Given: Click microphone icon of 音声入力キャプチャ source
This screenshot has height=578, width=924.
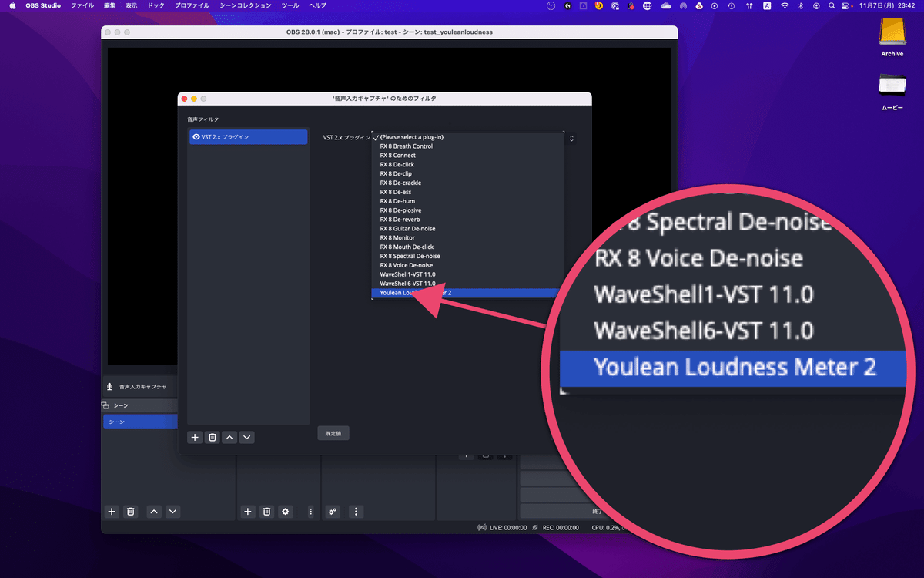Looking at the screenshot, I should [x=109, y=387].
